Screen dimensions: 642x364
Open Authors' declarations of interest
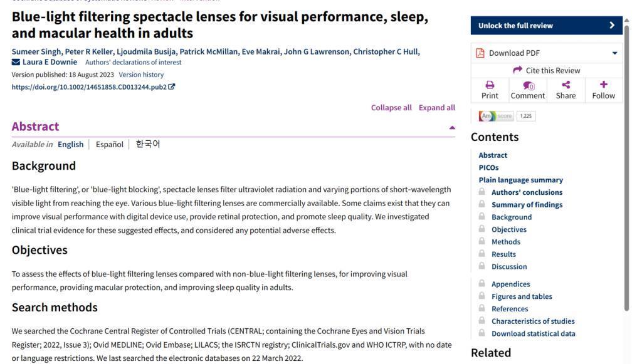point(133,63)
